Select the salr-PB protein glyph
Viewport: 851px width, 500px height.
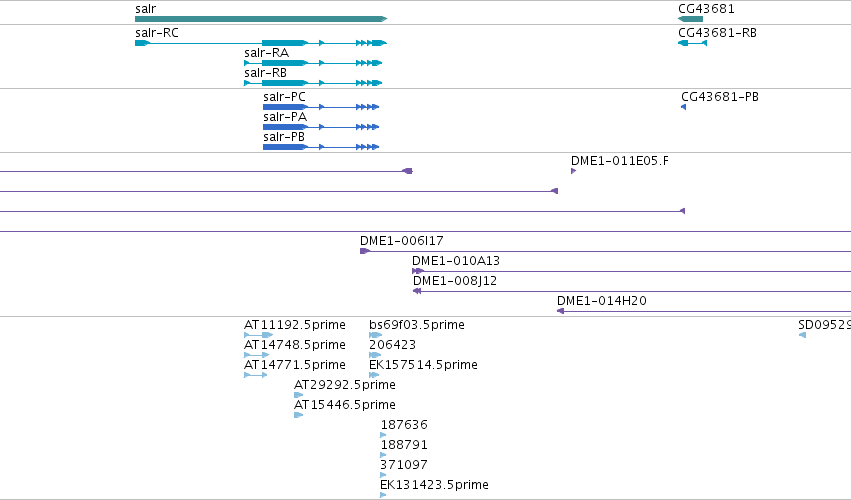tap(321, 147)
